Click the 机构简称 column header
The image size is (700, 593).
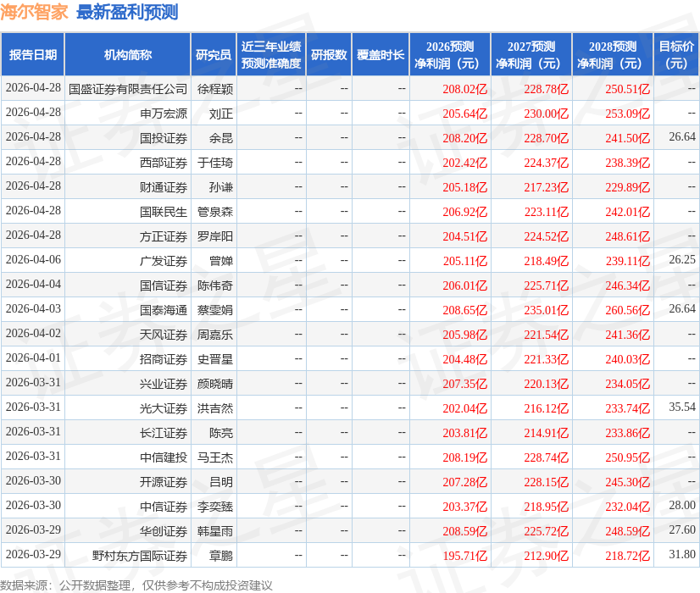click(128, 55)
